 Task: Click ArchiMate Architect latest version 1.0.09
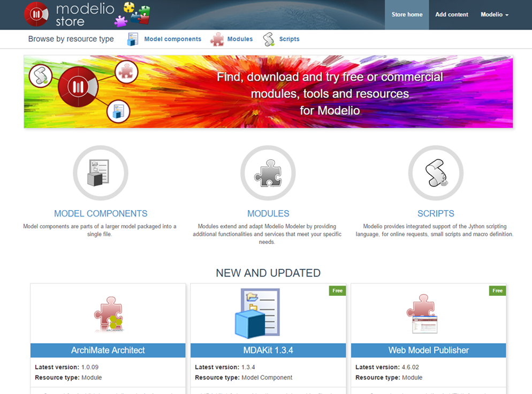(66, 367)
